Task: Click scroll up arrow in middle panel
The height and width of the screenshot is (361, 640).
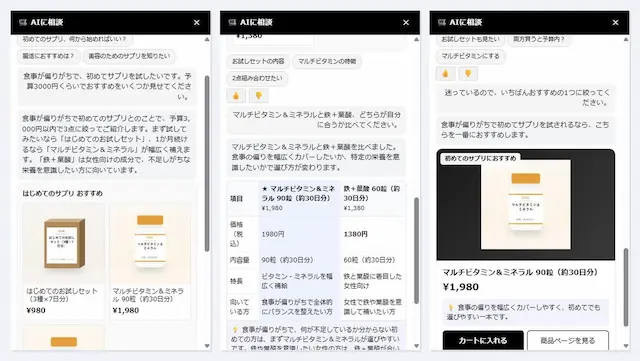Action: tap(416, 40)
